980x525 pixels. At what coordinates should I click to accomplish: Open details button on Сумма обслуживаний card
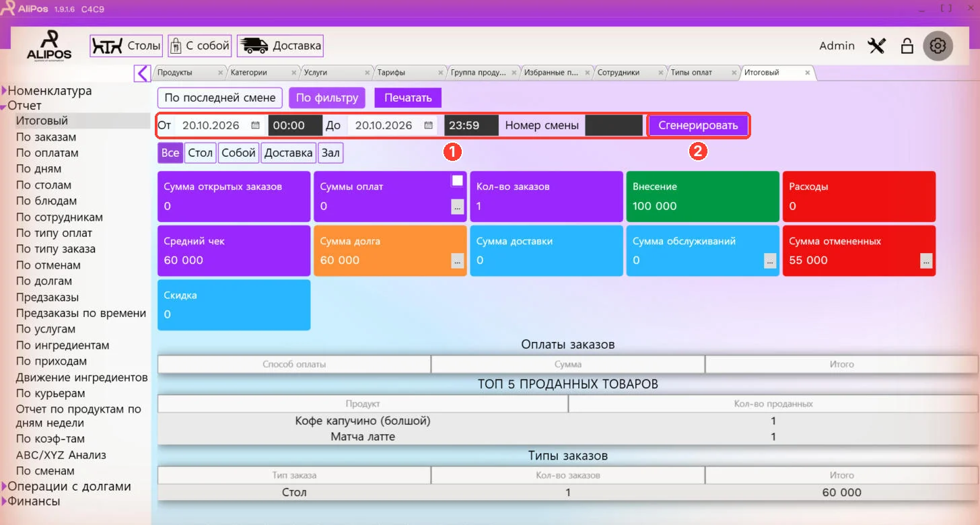[x=770, y=261]
